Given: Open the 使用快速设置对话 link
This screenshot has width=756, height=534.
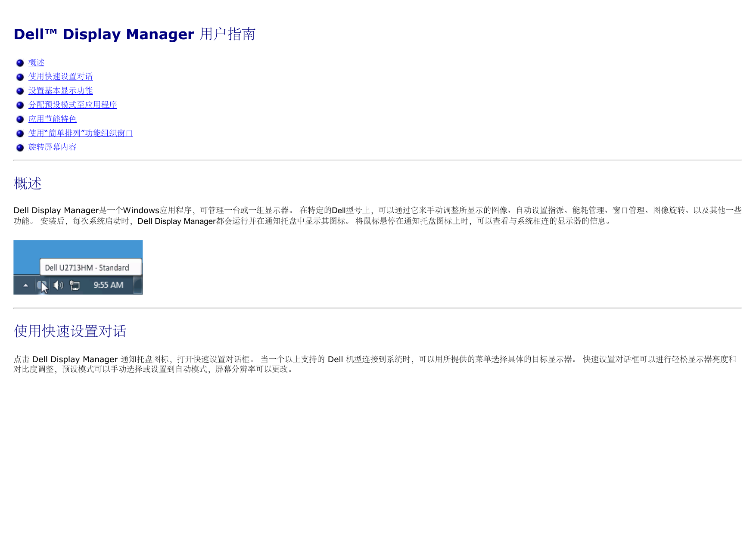Looking at the screenshot, I should pos(61,76).
